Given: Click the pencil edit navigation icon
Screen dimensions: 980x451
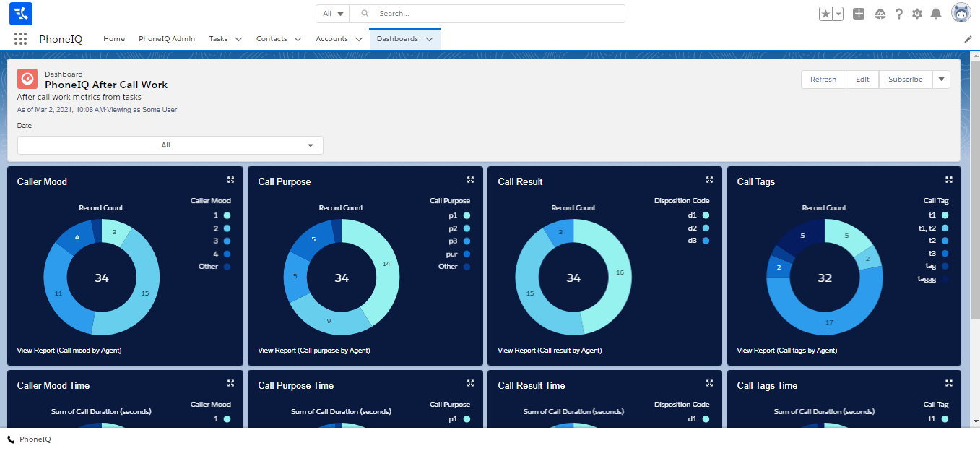Looking at the screenshot, I should [x=968, y=39].
